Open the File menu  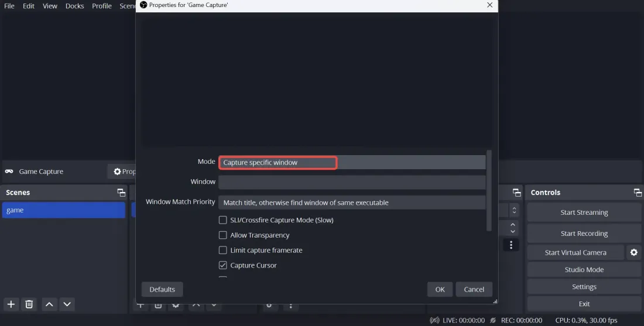tap(9, 6)
